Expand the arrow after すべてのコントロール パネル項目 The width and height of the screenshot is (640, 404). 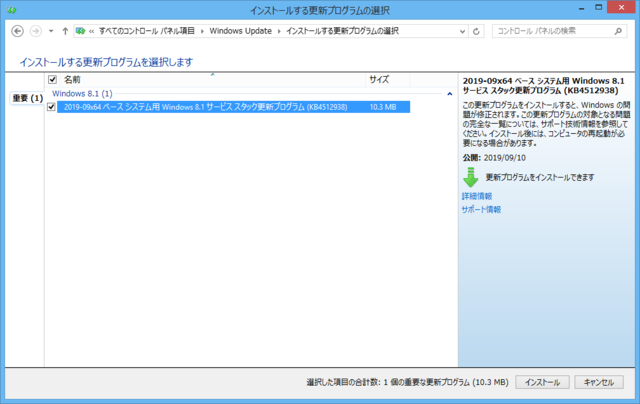[202, 31]
